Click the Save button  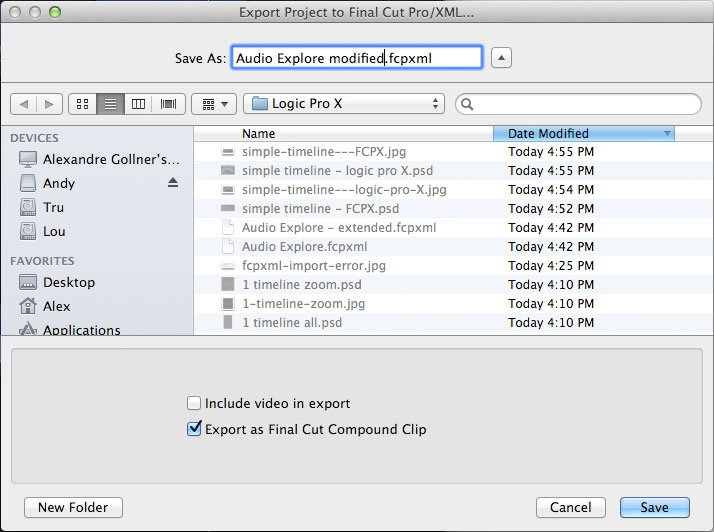pos(655,507)
